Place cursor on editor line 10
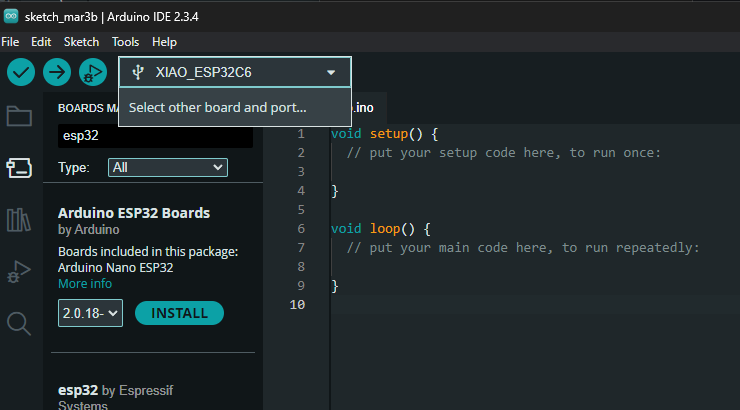Viewport: 740px width, 410px height. tap(533, 305)
